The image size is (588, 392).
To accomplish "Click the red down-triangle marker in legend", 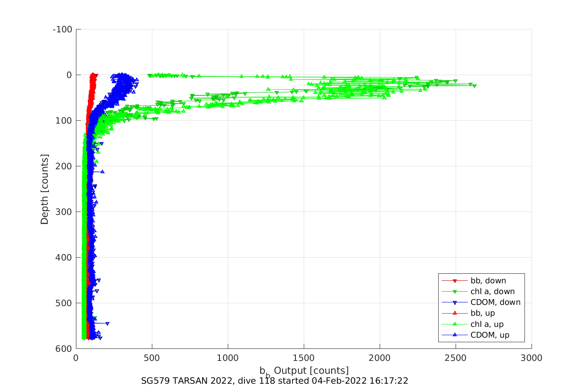I will pos(454,281).
